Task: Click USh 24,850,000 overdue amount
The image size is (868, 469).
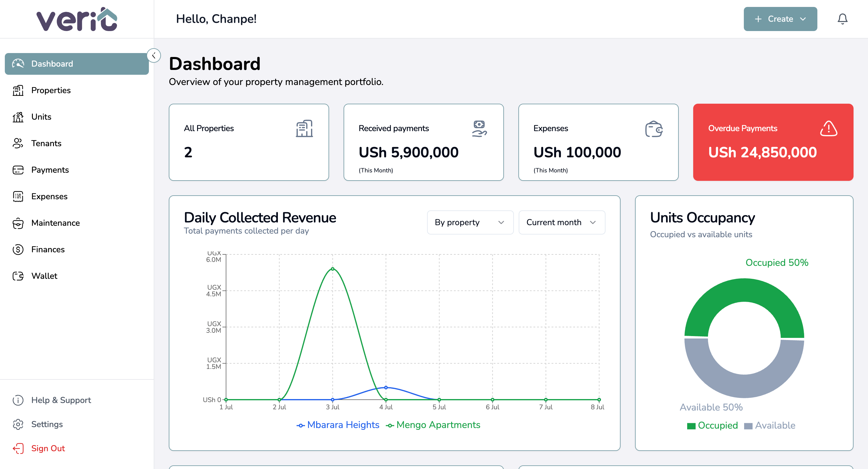Action: click(763, 152)
